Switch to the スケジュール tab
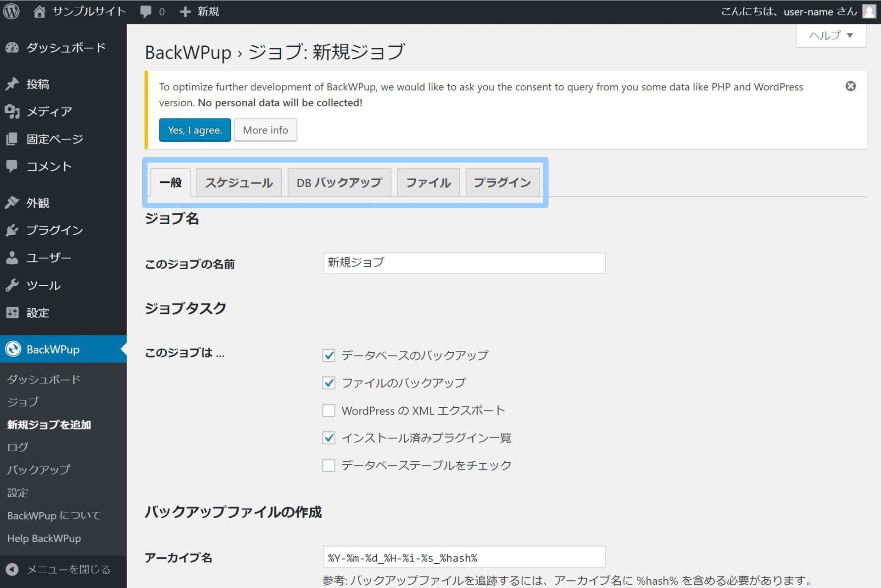Image resolution: width=881 pixels, height=588 pixels. coord(238,182)
